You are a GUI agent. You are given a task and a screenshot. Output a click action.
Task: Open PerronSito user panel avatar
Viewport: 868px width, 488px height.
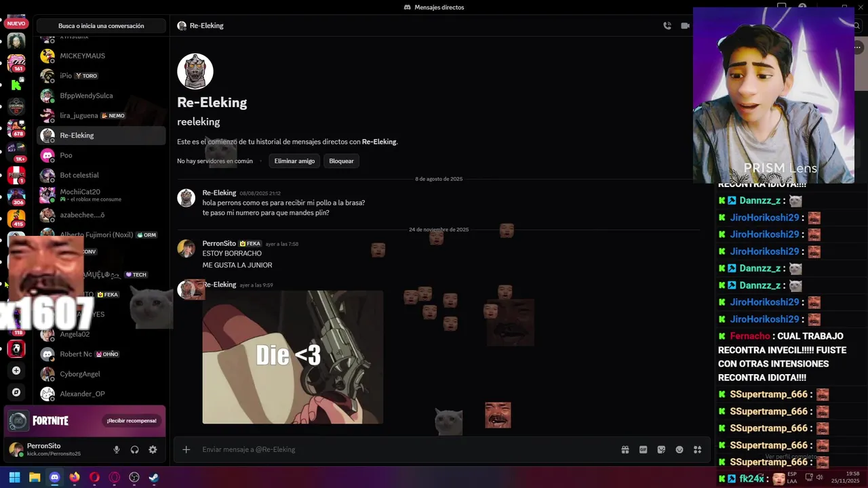pyautogui.click(x=16, y=449)
